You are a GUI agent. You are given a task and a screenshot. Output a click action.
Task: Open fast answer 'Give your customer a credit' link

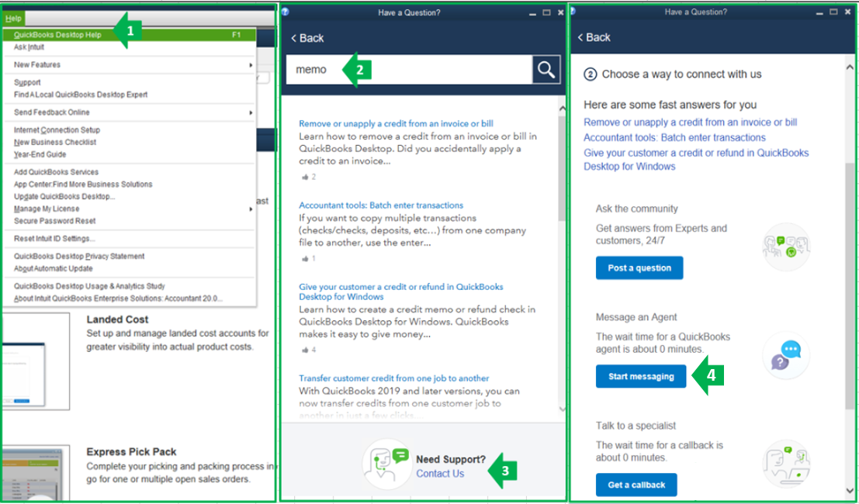tap(696, 160)
